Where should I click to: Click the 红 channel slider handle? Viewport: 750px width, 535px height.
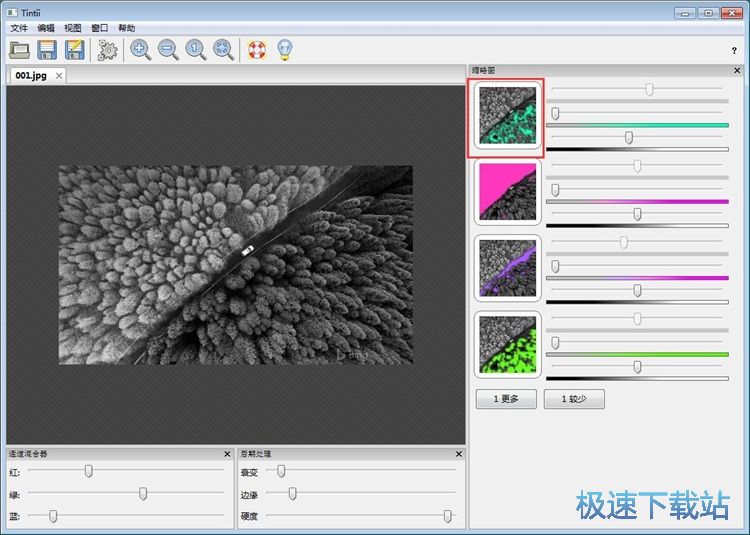[88, 471]
